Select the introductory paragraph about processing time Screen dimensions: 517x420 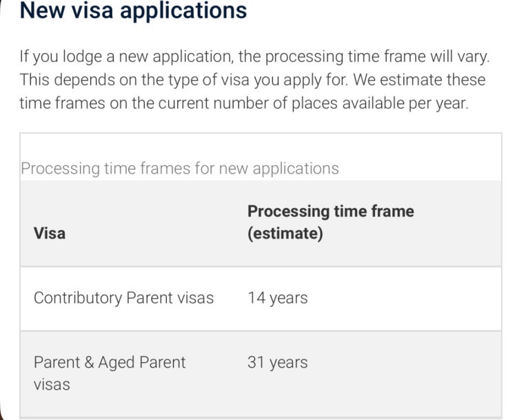[x=254, y=80]
